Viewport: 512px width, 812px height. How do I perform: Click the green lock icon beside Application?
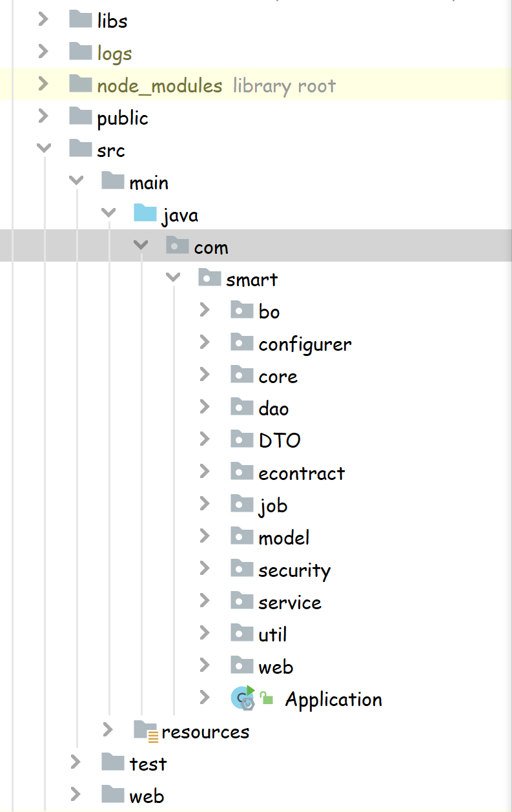267,699
